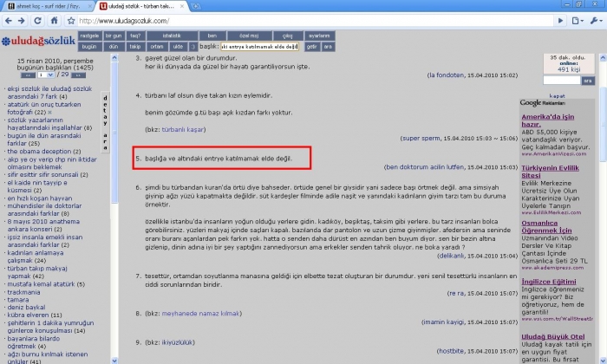The image size is (607, 364).
Task: Click the Go arrow beside the address bar
Action: point(560,21)
